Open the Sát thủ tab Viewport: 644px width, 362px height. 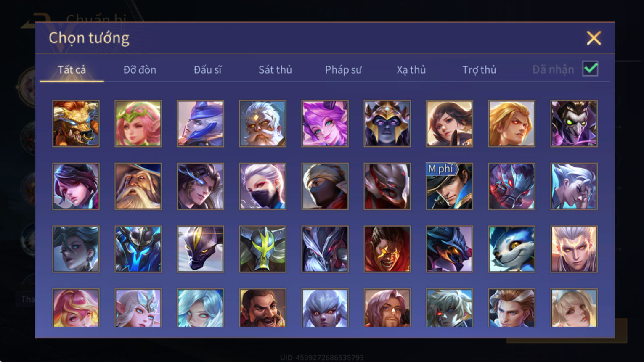[275, 69]
